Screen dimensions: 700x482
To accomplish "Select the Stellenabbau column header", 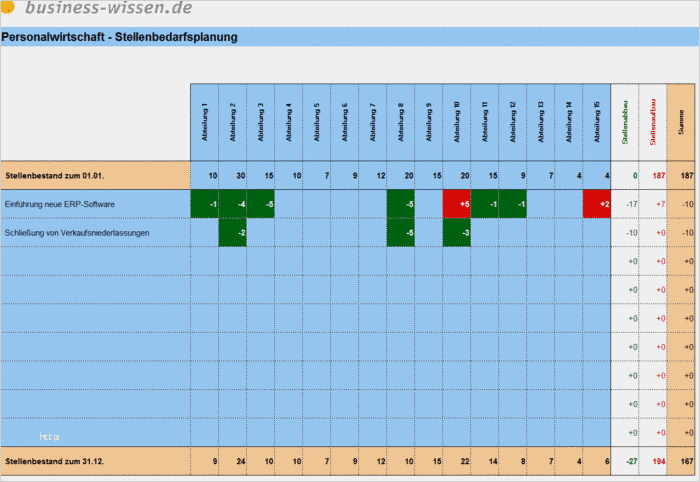I will coord(625,122).
